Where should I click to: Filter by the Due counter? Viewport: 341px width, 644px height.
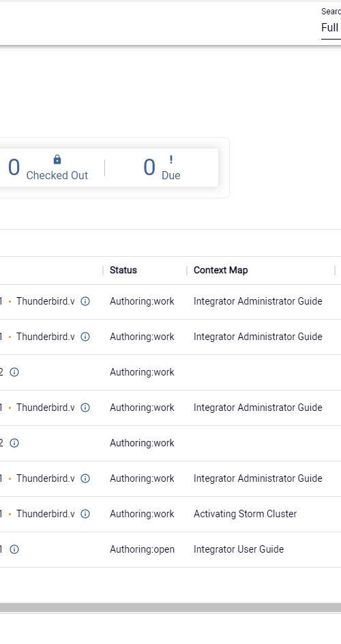(162, 168)
